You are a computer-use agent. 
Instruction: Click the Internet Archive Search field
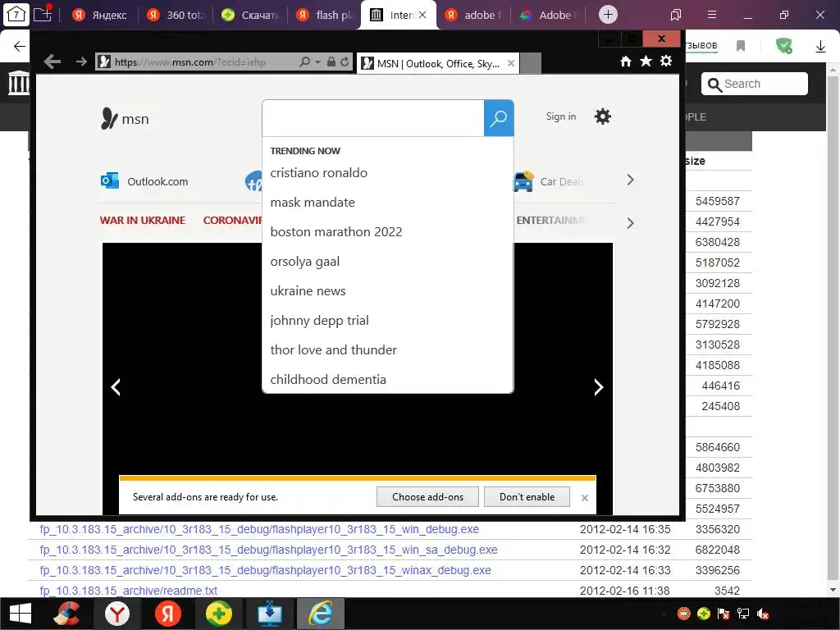pyautogui.click(x=755, y=84)
